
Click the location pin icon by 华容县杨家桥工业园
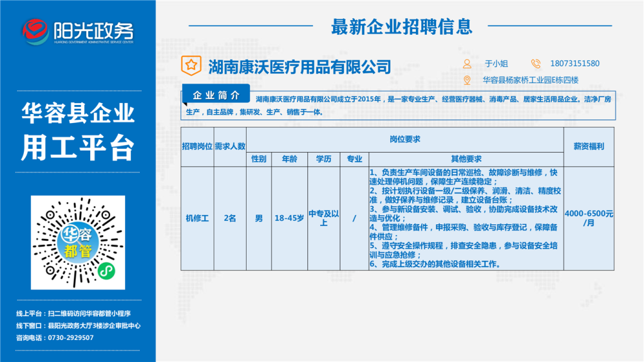[467, 80]
